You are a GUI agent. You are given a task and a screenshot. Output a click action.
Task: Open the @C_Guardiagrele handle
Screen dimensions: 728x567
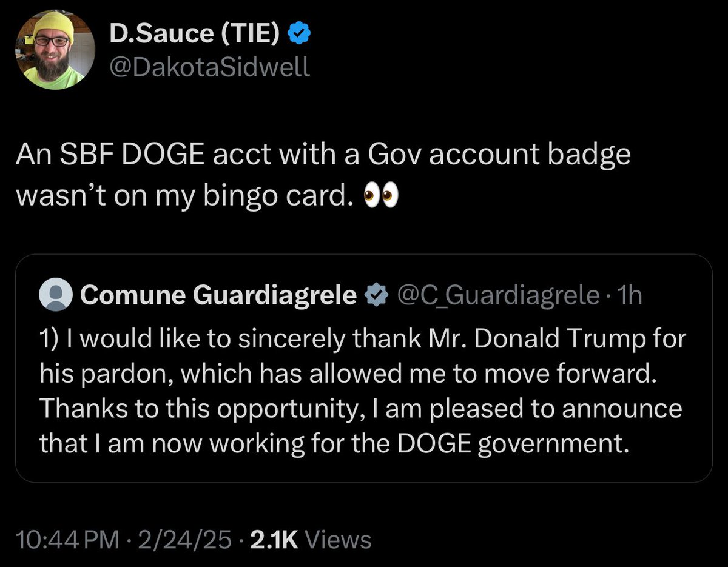497,295
